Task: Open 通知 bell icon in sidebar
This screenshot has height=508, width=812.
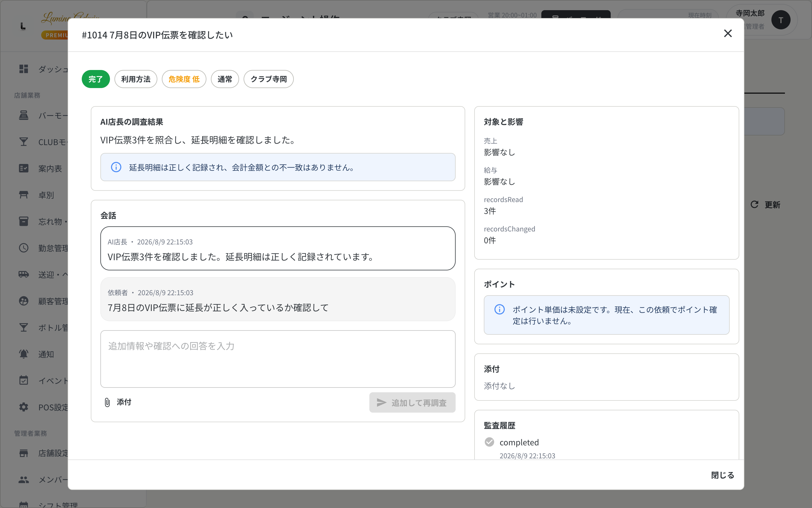Action: 23,354
